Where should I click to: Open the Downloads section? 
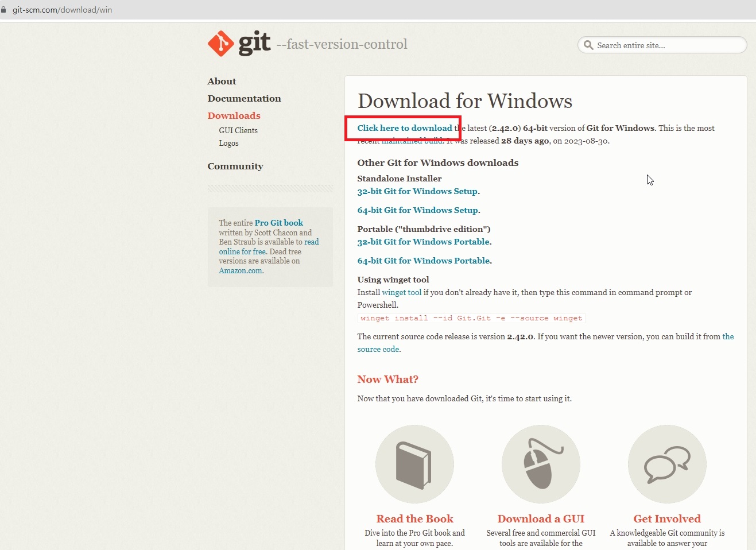(x=234, y=116)
